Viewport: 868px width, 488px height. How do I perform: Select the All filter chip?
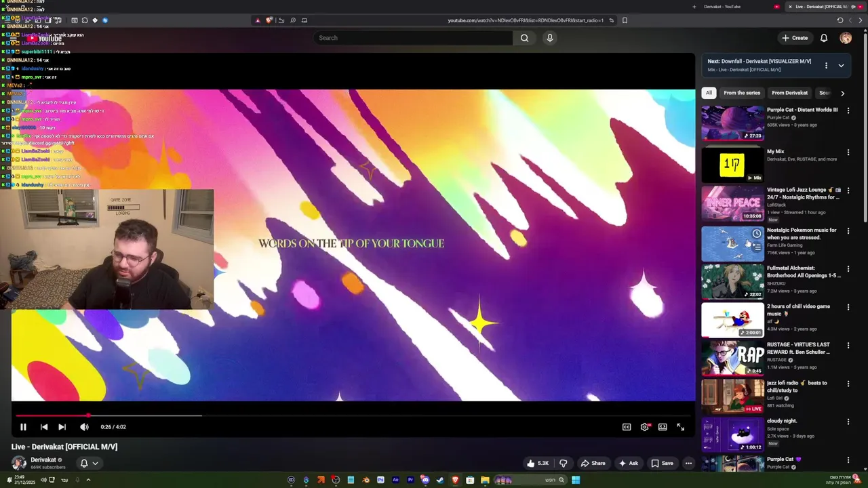point(709,93)
